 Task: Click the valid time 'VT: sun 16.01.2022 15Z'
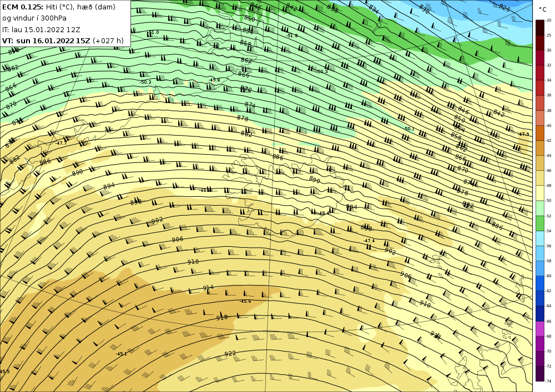[47, 40]
